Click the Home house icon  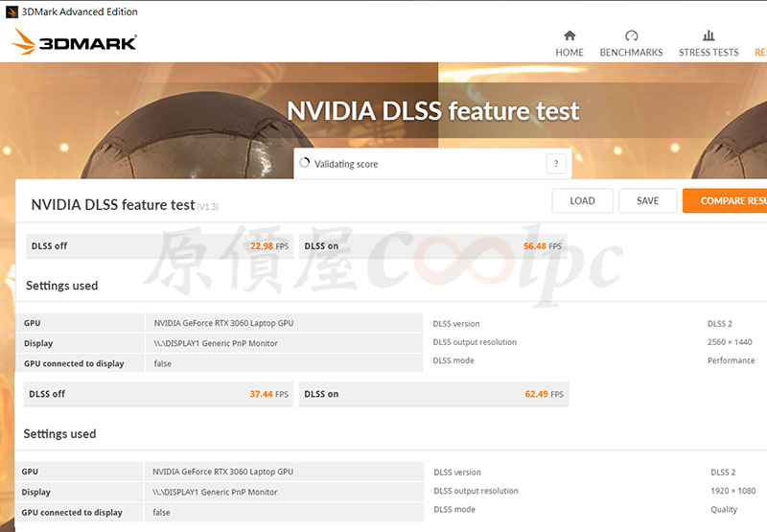tap(569, 35)
